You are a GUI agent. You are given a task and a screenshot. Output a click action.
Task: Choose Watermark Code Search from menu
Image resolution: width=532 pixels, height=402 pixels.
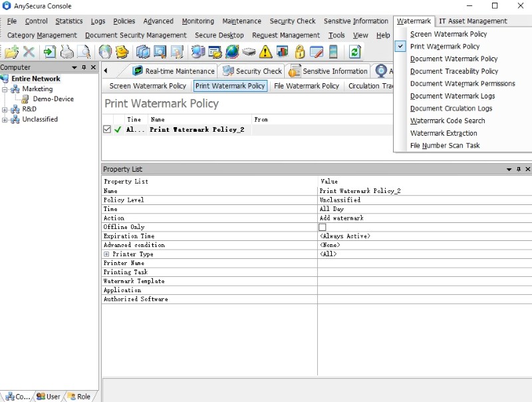coord(447,120)
